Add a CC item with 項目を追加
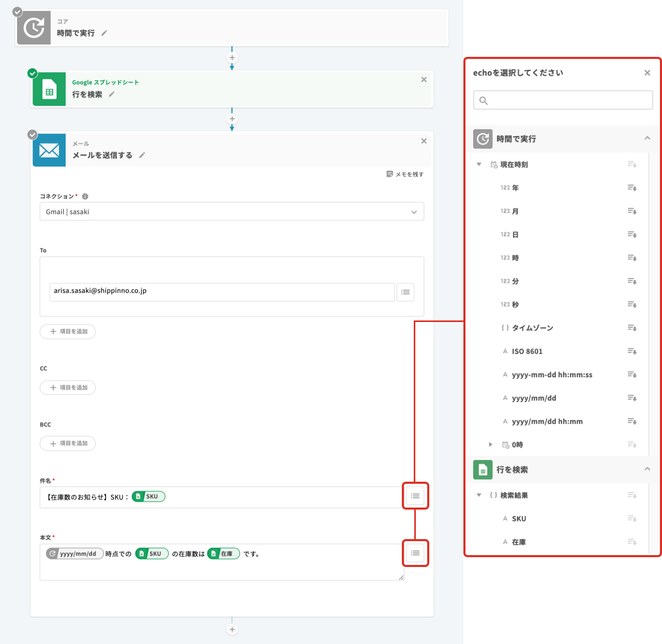The width and height of the screenshot is (662, 644). pos(68,388)
